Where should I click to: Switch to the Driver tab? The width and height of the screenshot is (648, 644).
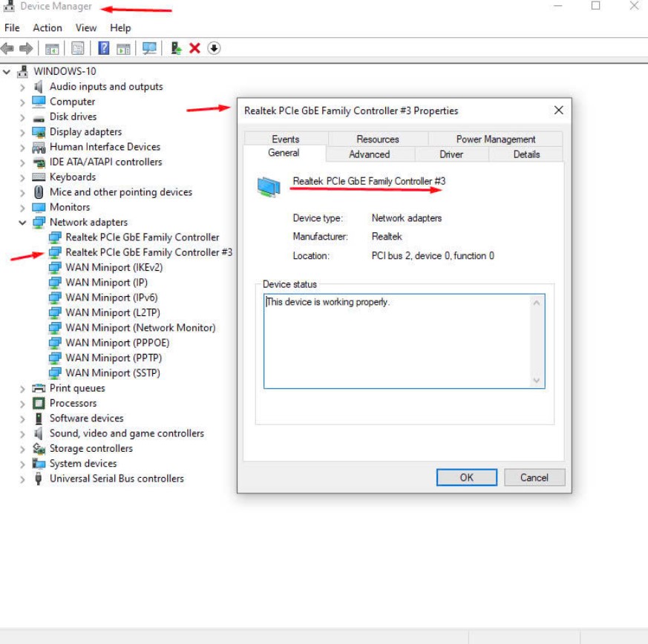point(451,154)
